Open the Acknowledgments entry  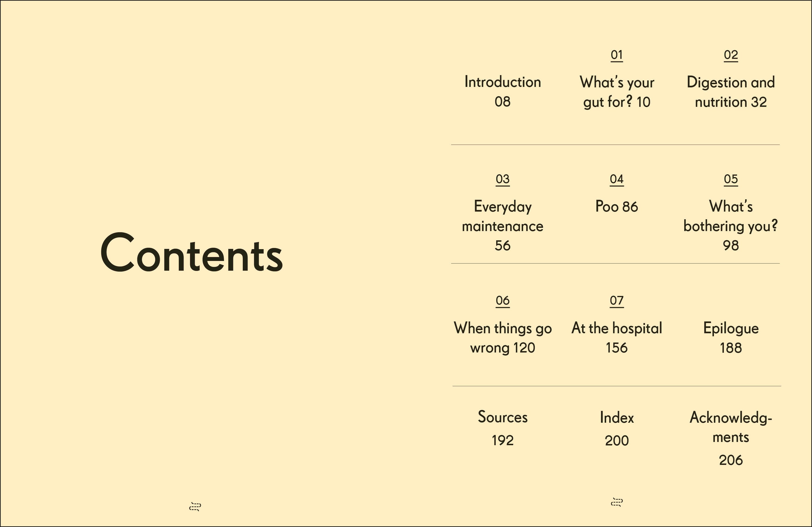point(731,427)
